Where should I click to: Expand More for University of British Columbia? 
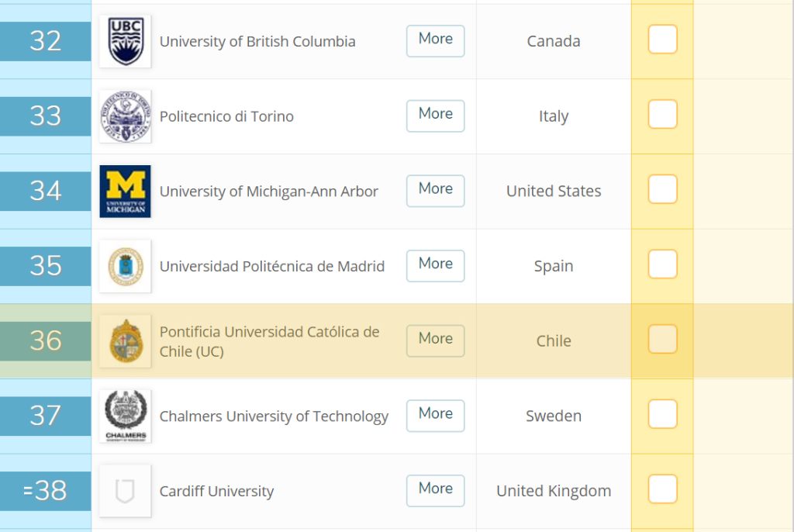[x=435, y=40]
